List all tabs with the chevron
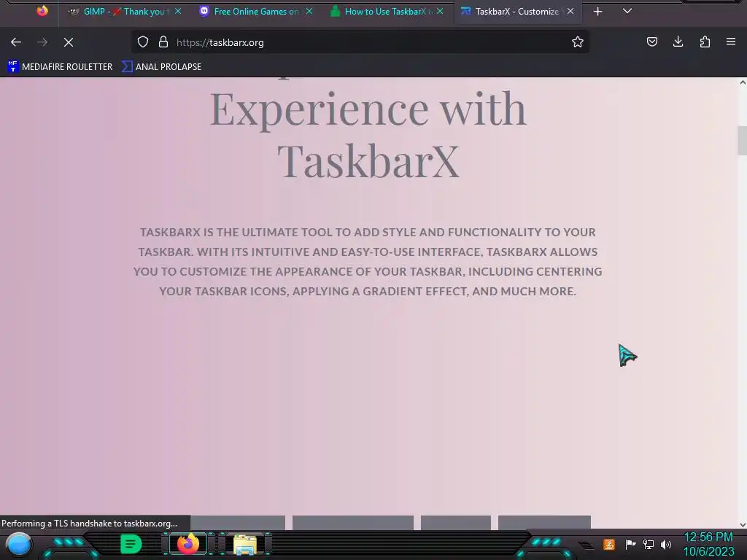The width and height of the screenshot is (747, 560). [x=627, y=11]
